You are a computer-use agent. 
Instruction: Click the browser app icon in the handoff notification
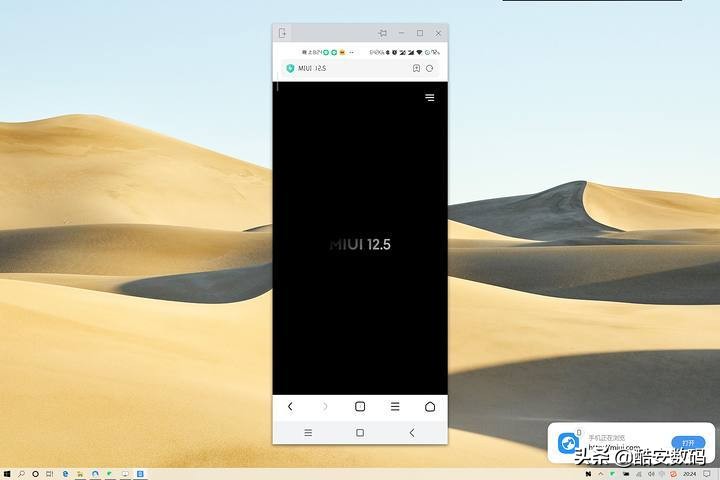coord(568,443)
